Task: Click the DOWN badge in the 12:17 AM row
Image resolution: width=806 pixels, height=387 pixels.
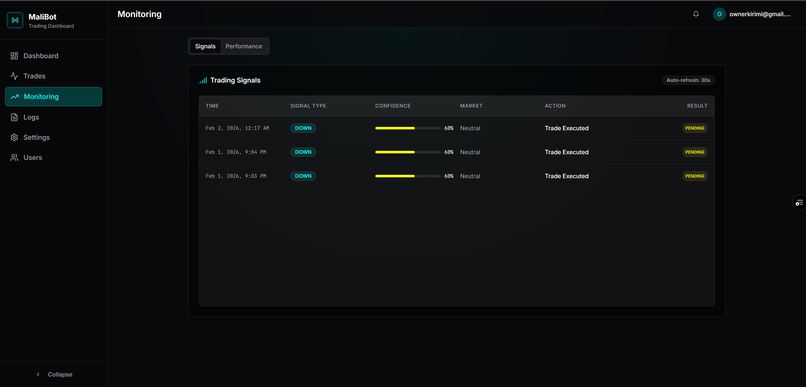Action: click(303, 128)
